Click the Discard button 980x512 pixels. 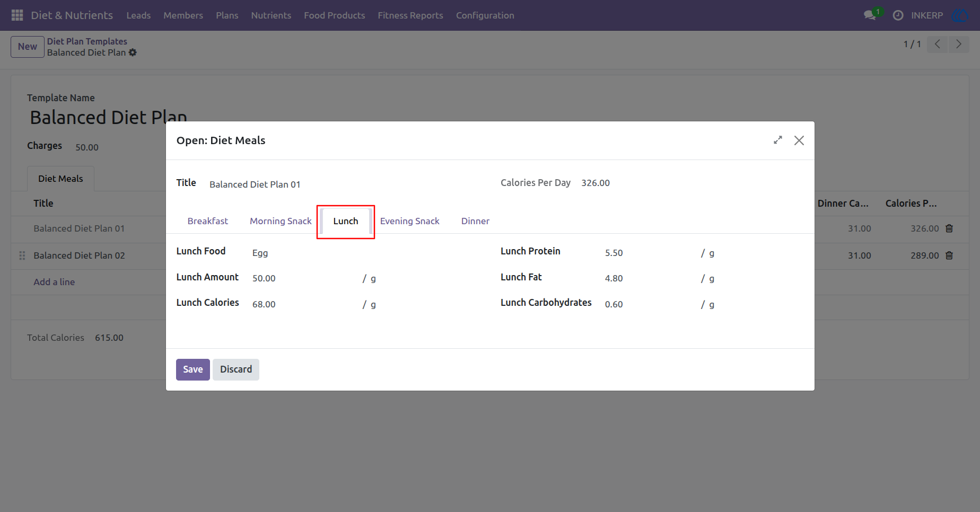pos(236,369)
